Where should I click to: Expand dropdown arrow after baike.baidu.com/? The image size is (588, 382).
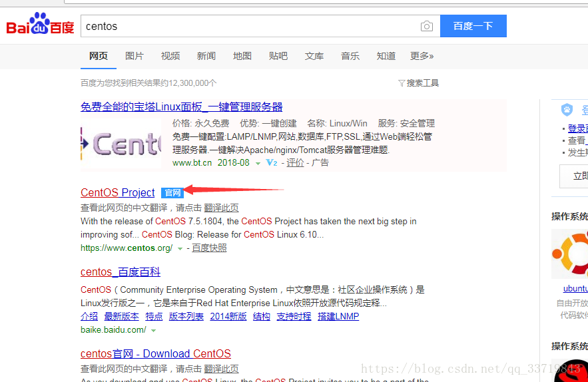point(153,331)
